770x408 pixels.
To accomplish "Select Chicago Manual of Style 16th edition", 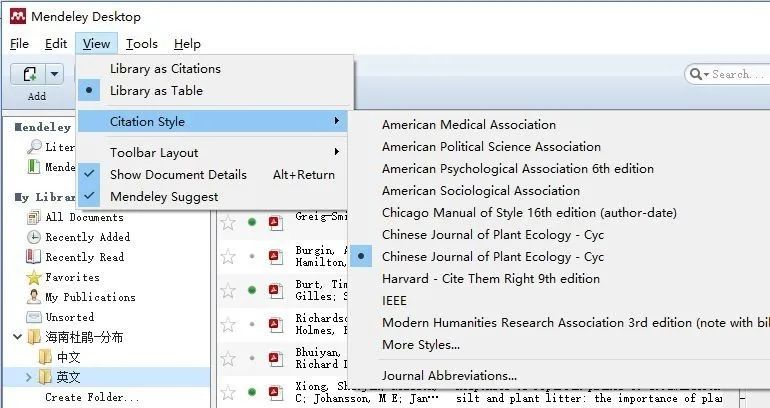I will tap(559, 213).
